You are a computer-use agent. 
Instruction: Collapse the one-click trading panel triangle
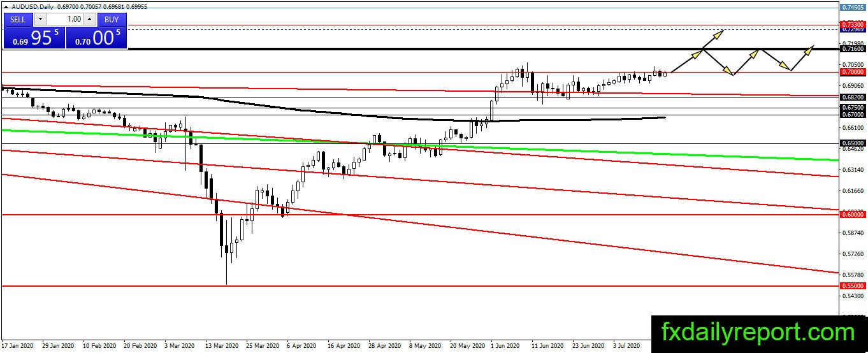coord(6,6)
